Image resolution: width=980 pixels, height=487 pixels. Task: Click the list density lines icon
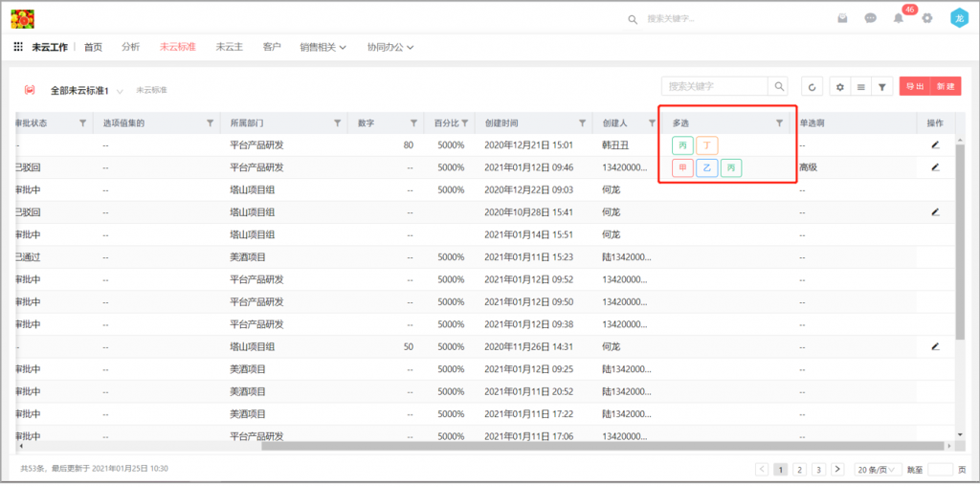[x=861, y=87]
